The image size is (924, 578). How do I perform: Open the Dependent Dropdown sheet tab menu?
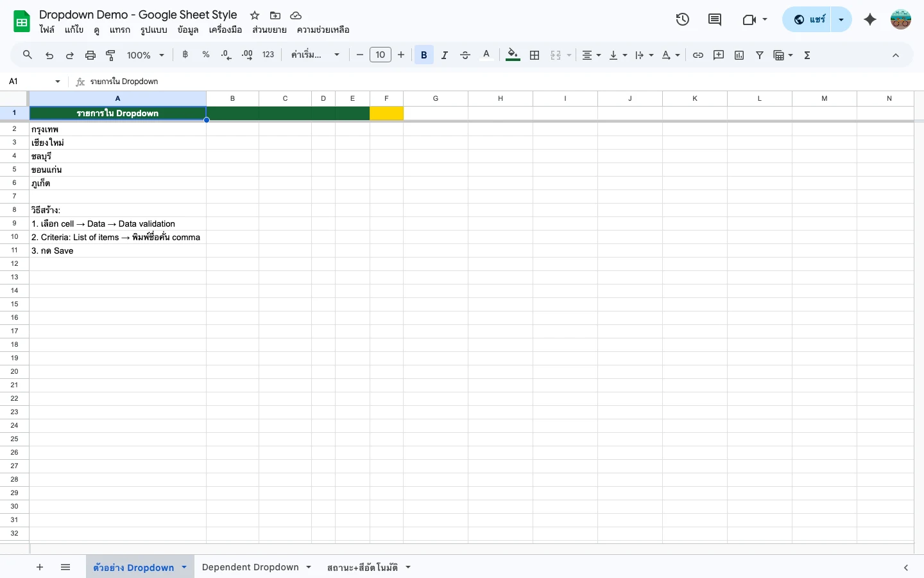[x=309, y=567]
